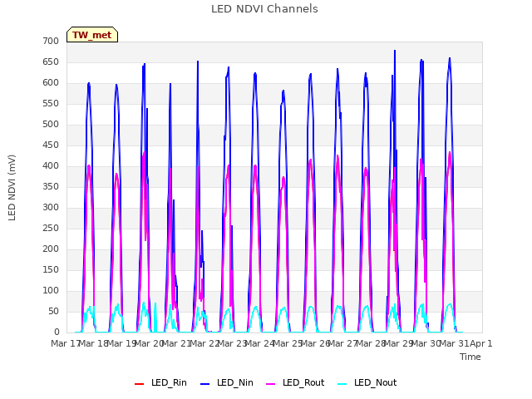Click the 550 y-axis tick label

click(x=51, y=103)
